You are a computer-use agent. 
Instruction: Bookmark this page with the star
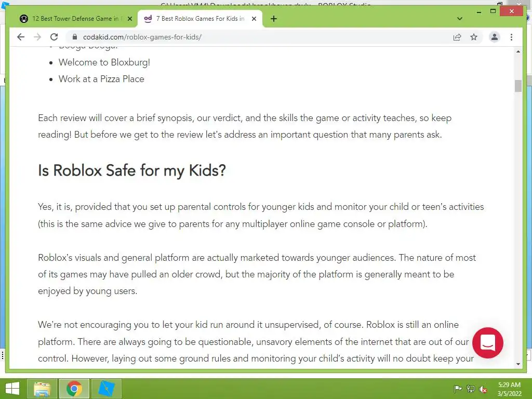pos(474,37)
